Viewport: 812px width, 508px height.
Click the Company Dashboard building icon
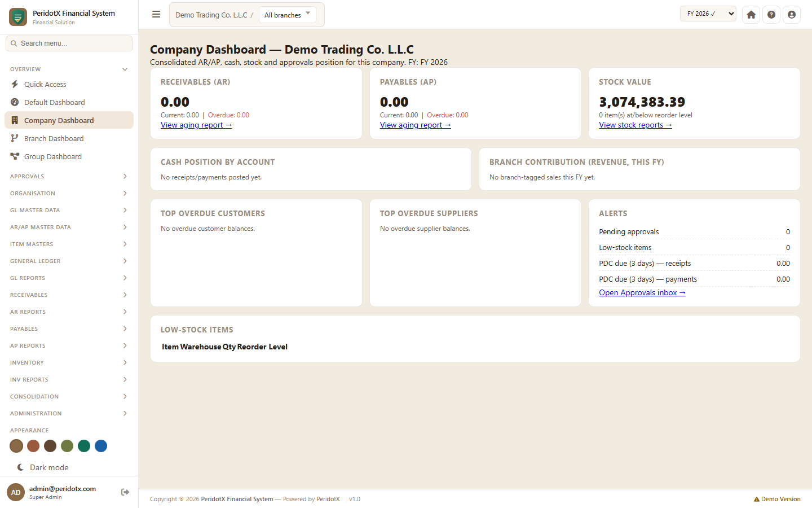pos(15,120)
